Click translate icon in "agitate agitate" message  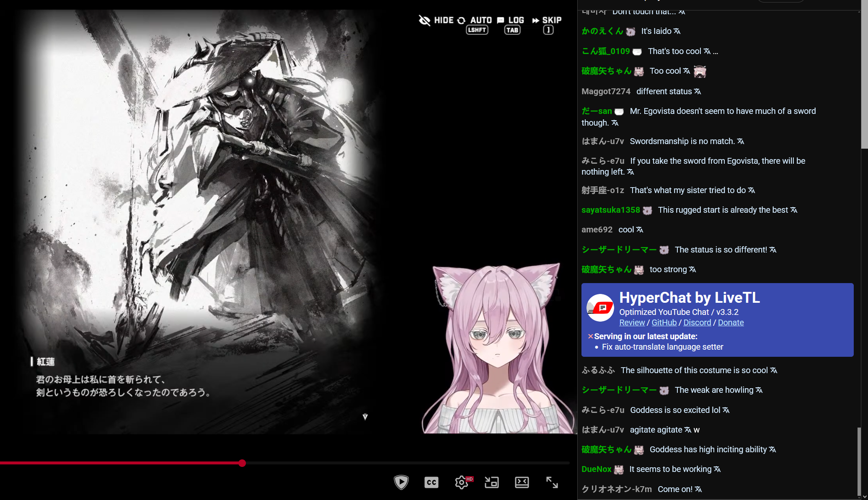click(x=687, y=430)
